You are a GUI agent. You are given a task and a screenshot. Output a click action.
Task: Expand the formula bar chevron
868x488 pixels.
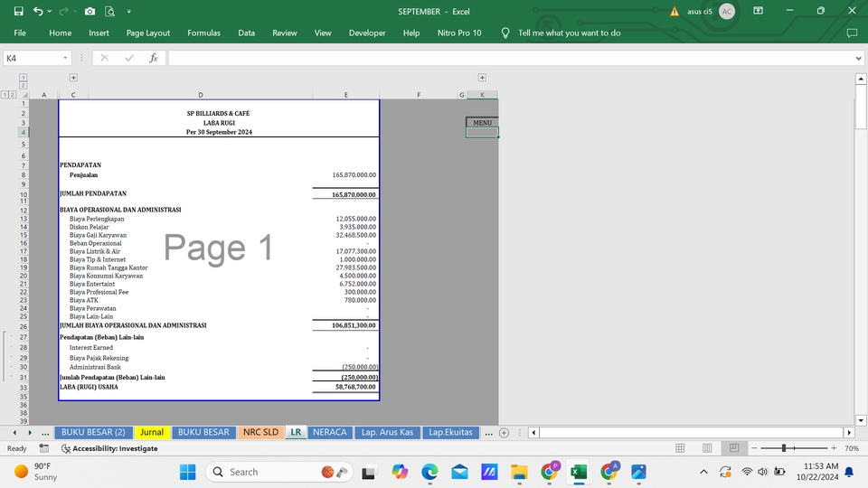coord(859,58)
